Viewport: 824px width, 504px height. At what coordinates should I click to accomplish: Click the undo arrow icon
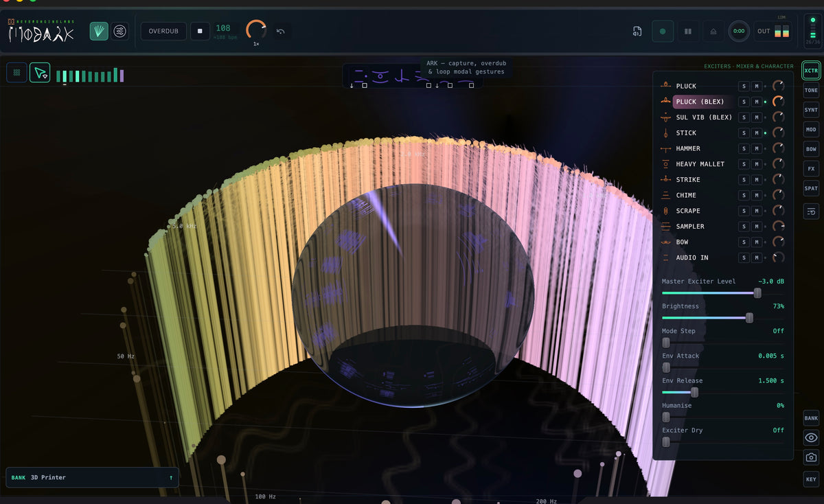coord(281,31)
